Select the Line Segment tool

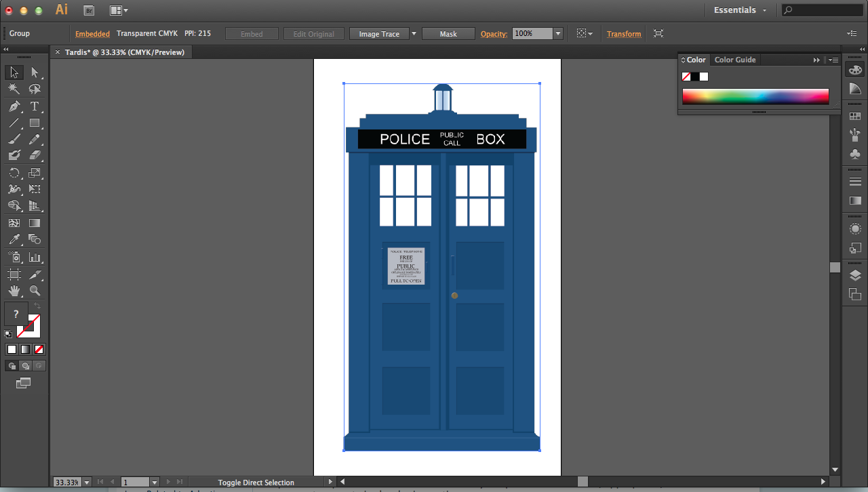click(14, 123)
